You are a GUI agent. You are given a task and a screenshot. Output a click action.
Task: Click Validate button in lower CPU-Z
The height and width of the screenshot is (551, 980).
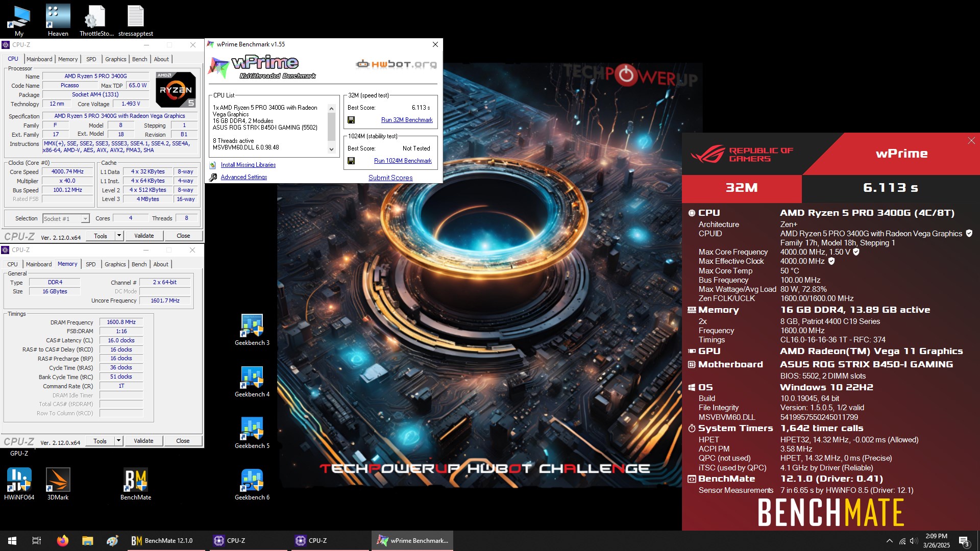[x=143, y=441]
